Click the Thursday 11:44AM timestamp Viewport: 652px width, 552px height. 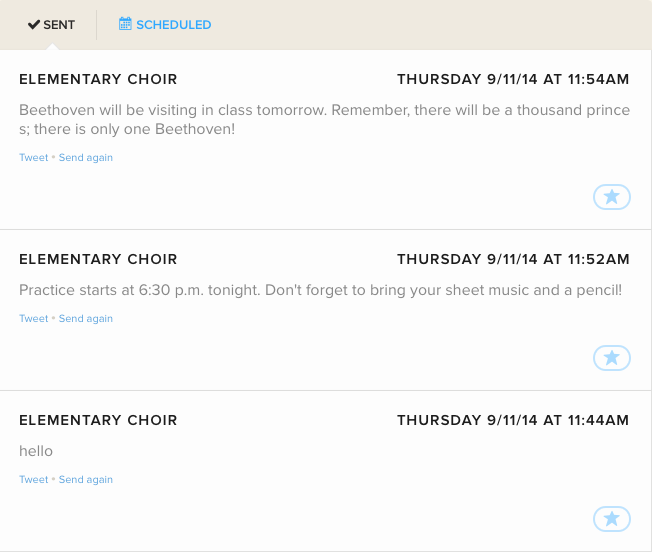coord(513,420)
